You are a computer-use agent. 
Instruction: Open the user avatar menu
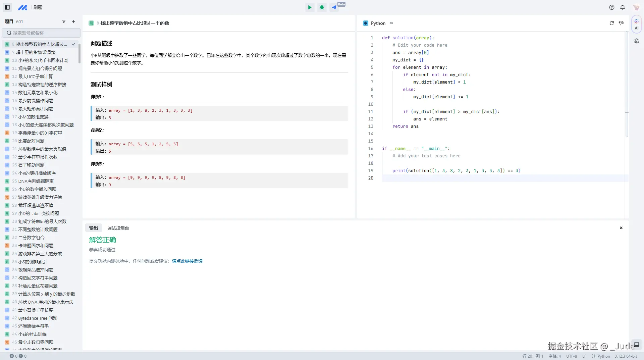636,7
